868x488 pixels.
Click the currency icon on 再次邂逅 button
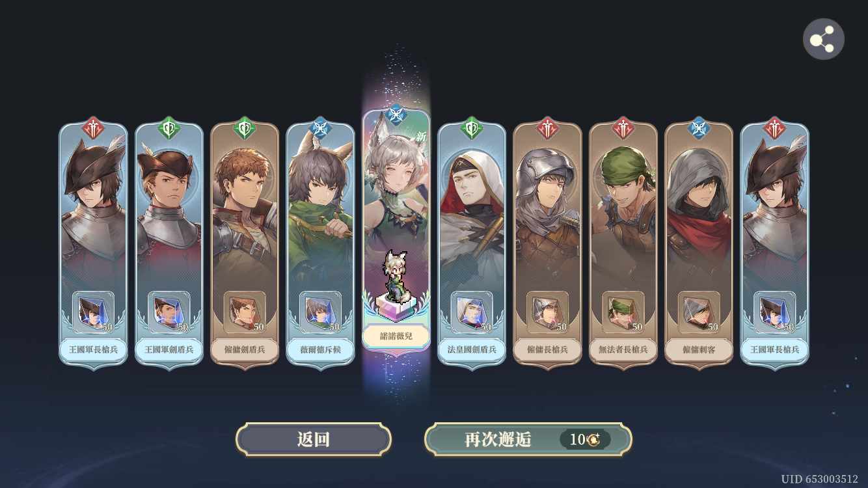click(x=593, y=440)
